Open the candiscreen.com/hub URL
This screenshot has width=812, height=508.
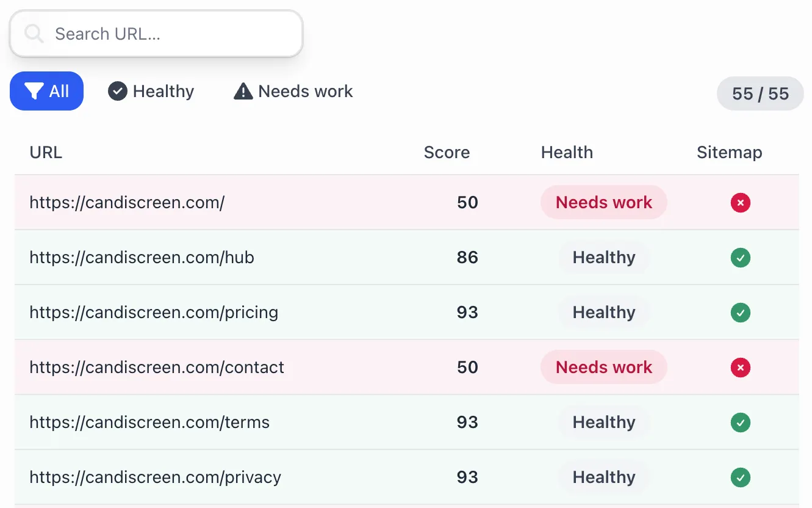[x=142, y=257]
